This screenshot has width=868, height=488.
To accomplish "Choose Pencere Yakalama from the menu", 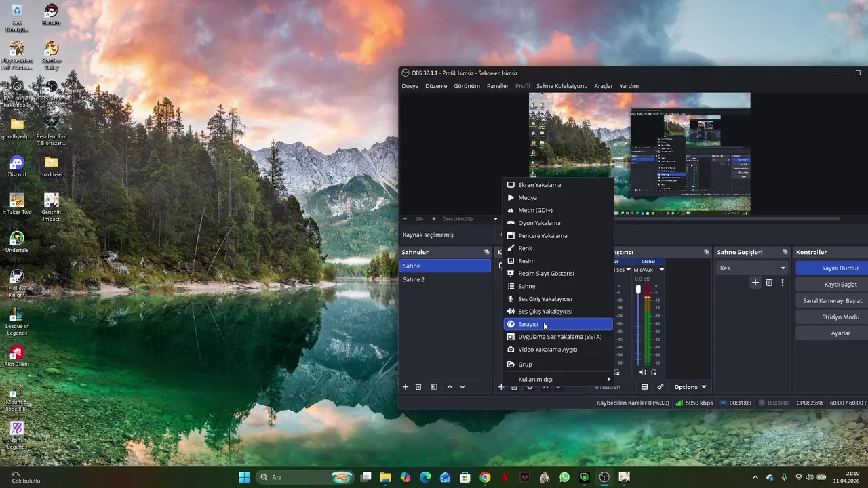I will [558, 235].
